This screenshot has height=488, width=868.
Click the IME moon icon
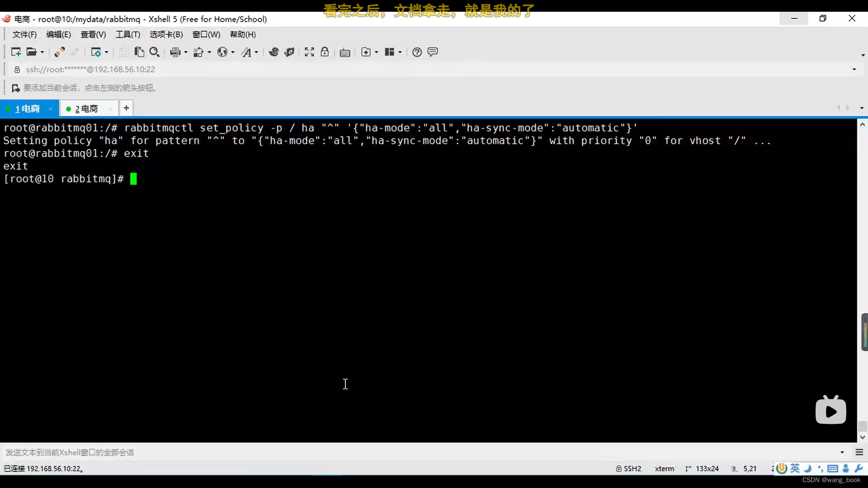(x=808, y=469)
